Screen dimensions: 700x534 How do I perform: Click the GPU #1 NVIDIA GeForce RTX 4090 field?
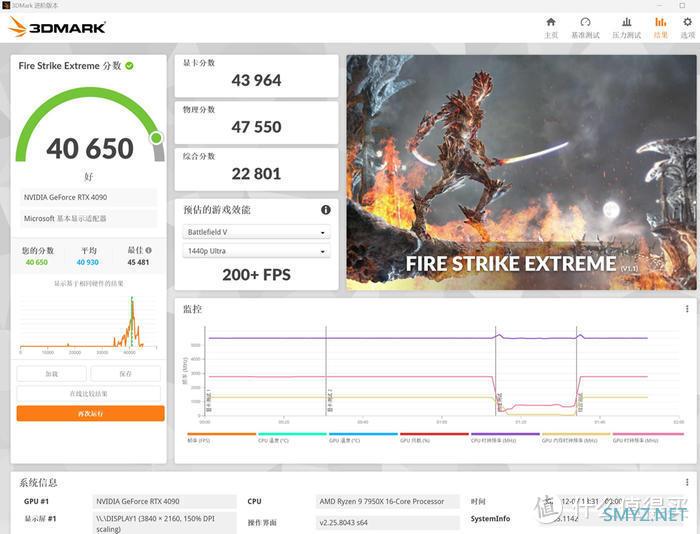164,501
